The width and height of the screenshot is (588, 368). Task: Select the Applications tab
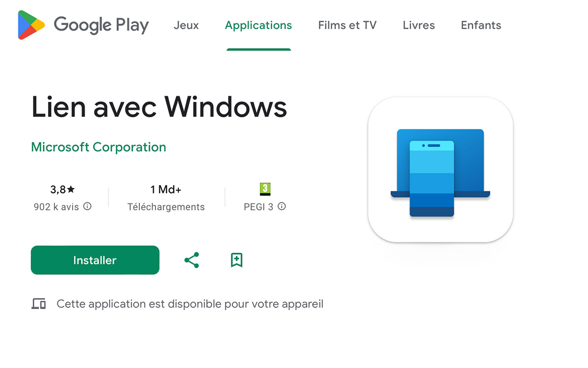pyautogui.click(x=258, y=25)
